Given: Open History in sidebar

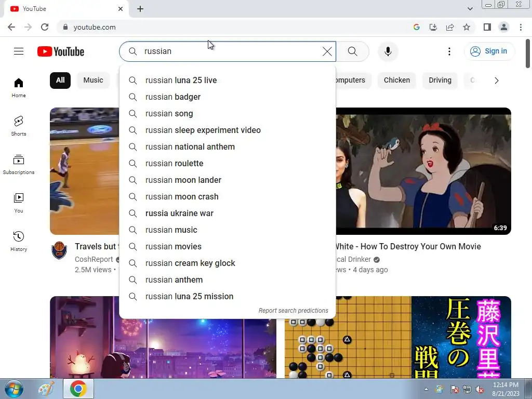Looking at the screenshot, I should 19,241.
